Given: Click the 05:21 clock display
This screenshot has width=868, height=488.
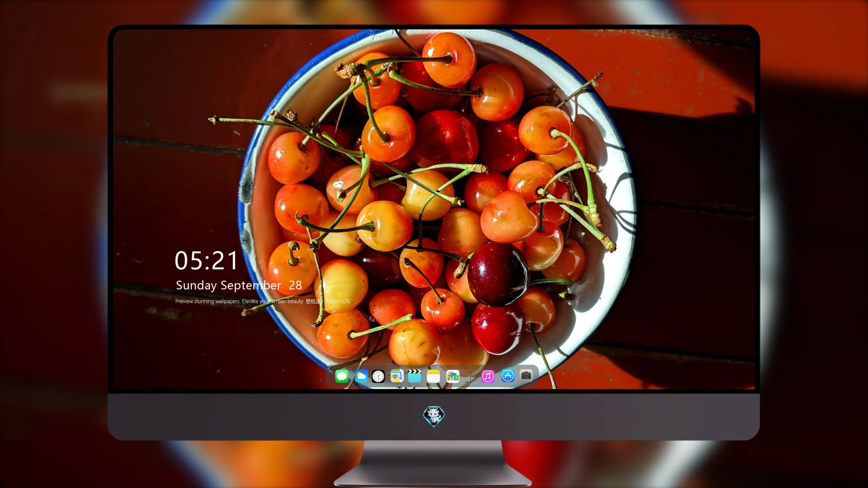Looking at the screenshot, I should [206, 261].
